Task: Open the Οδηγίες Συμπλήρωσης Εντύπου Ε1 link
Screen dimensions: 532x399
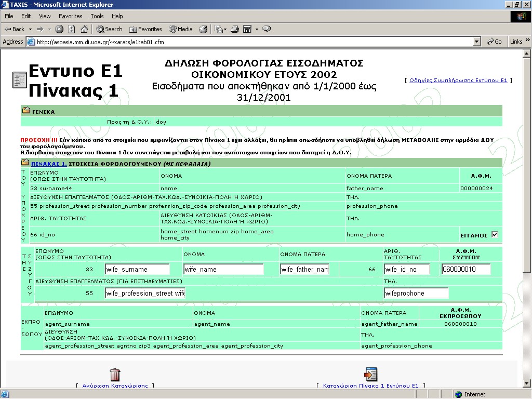Action: tap(458, 81)
